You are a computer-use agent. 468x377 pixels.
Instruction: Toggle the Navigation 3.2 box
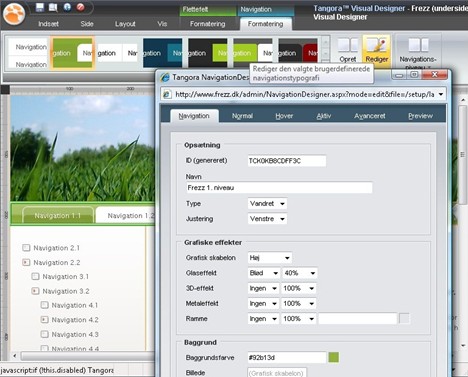(35, 291)
